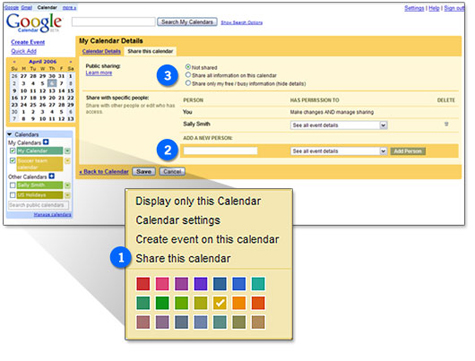
Task: Pick the checked gold color swatch
Action: click(220, 303)
